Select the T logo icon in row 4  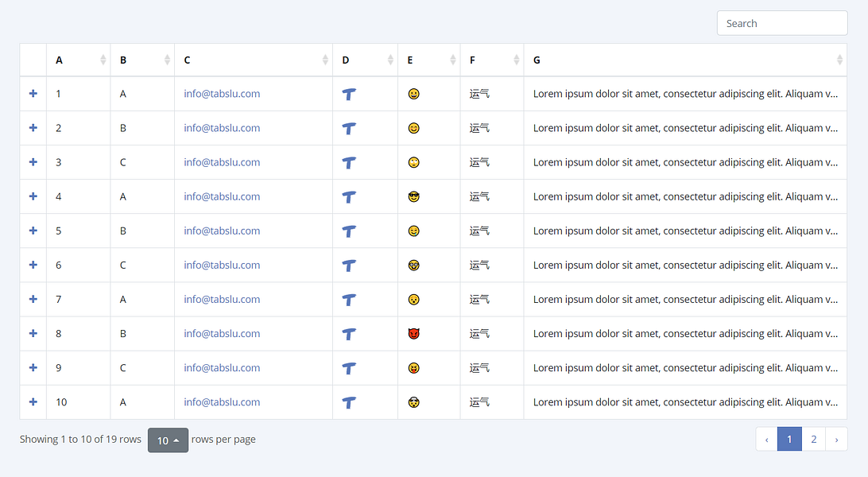tap(349, 197)
